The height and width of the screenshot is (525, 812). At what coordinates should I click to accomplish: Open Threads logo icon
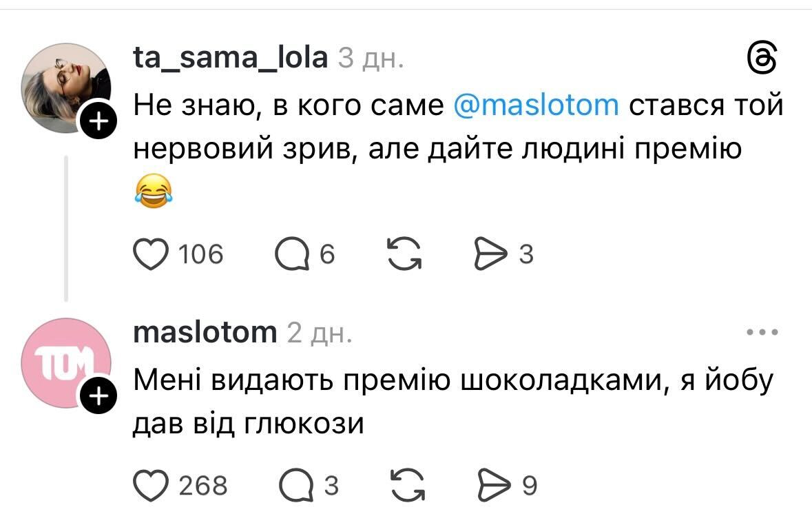[762, 60]
